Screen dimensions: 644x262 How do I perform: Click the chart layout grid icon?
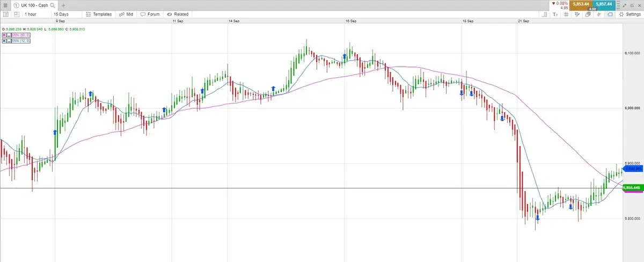[577, 14]
